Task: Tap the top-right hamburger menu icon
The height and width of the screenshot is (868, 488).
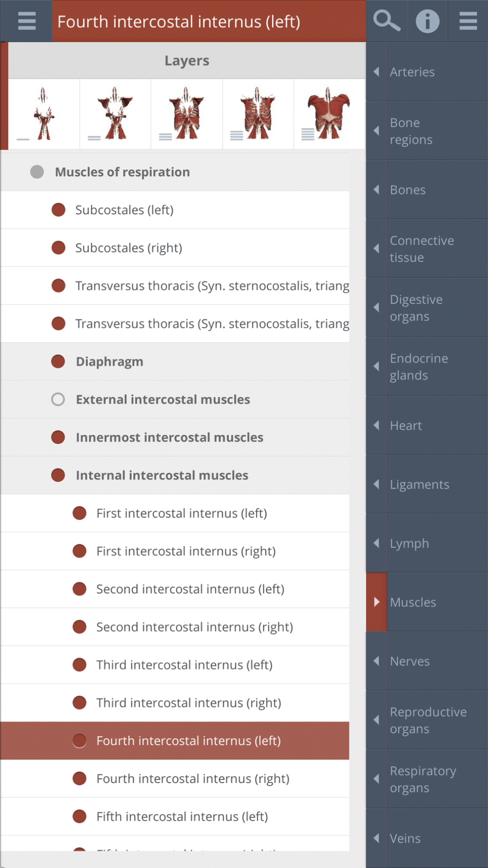Action: coord(468,21)
